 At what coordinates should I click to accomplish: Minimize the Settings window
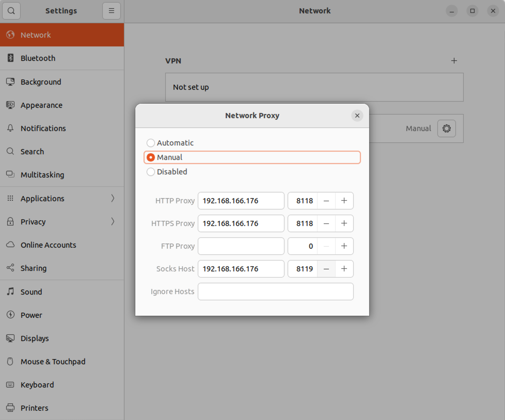coord(452,11)
